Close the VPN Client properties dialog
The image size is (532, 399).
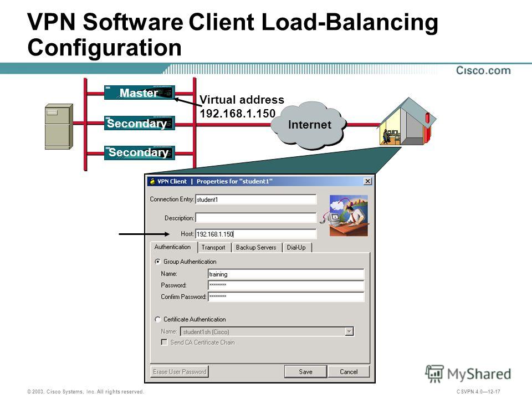367,181
